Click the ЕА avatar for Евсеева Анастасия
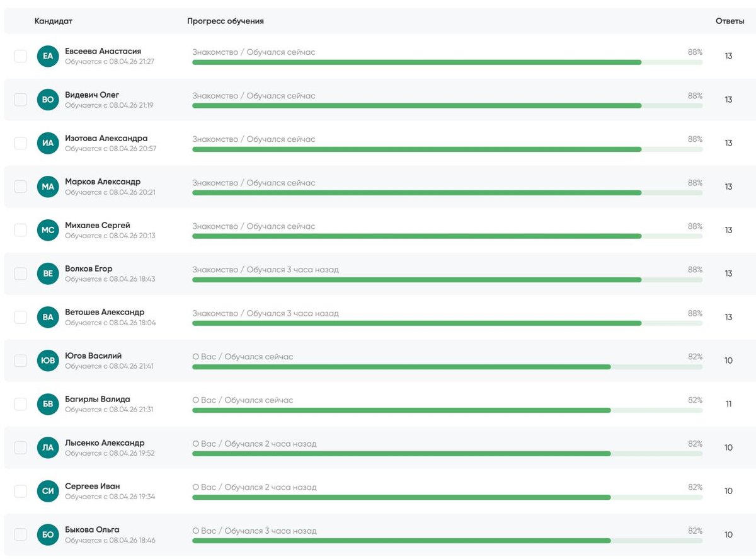Image resolution: width=756 pixels, height=559 pixels. tap(48, 56)
